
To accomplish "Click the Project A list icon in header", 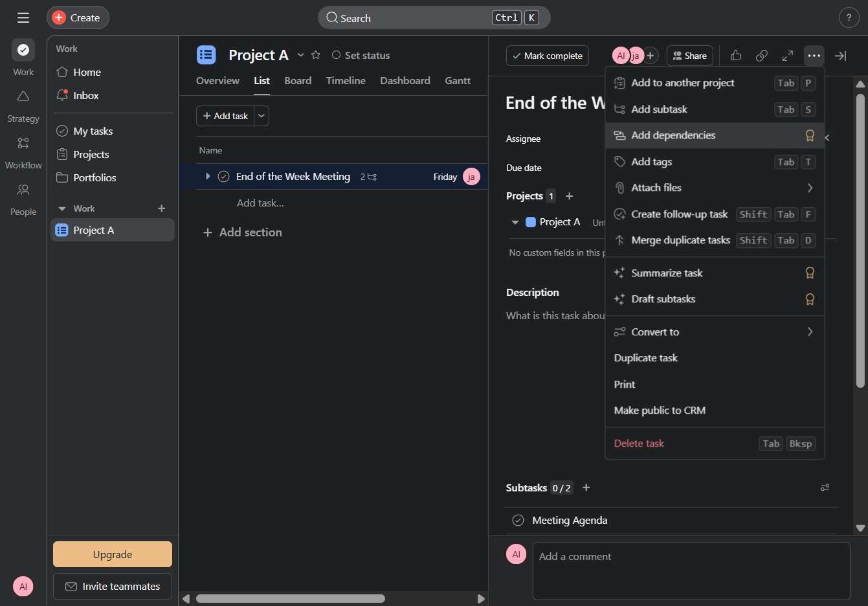I will click(x=206, y=55).
